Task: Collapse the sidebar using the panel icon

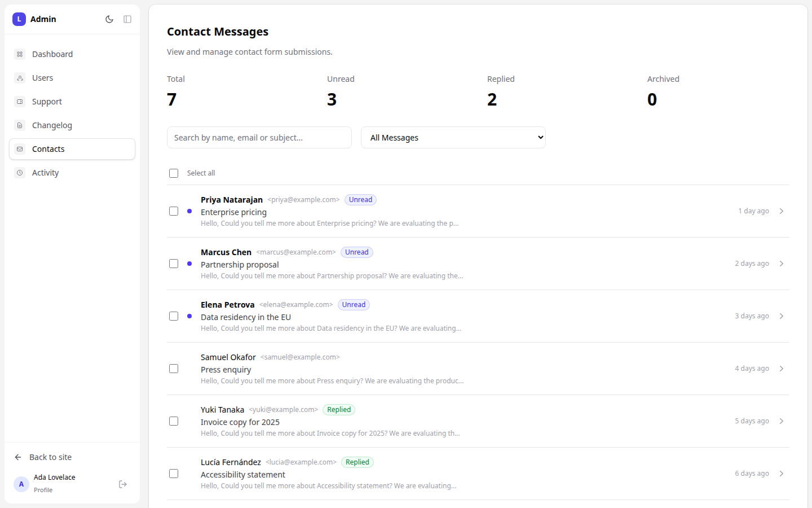Action: 127,19
